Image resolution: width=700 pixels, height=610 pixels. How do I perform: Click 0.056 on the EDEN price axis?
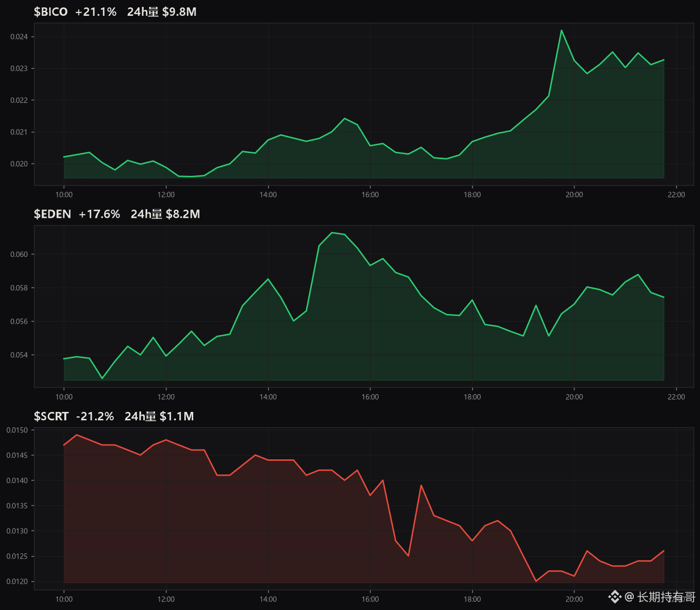[19, 322]
